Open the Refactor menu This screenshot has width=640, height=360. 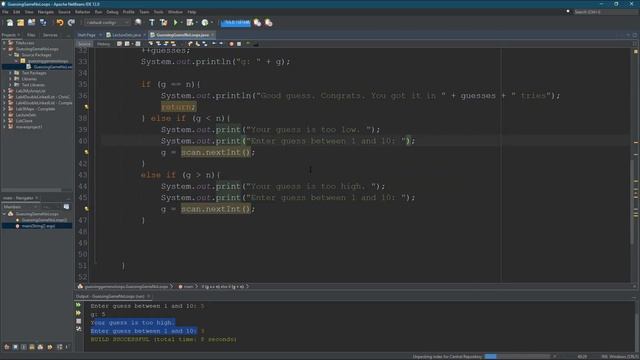[82, 12]
